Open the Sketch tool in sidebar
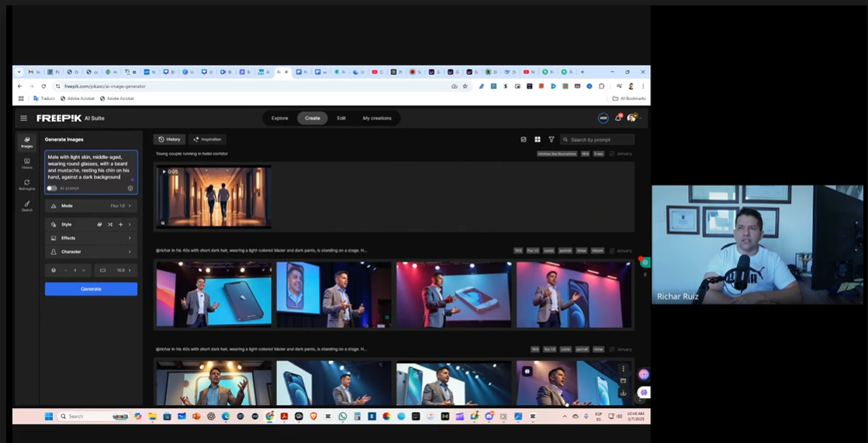This screenshot has height=443, width=868. pyautogui.click(x=27, y=206)
